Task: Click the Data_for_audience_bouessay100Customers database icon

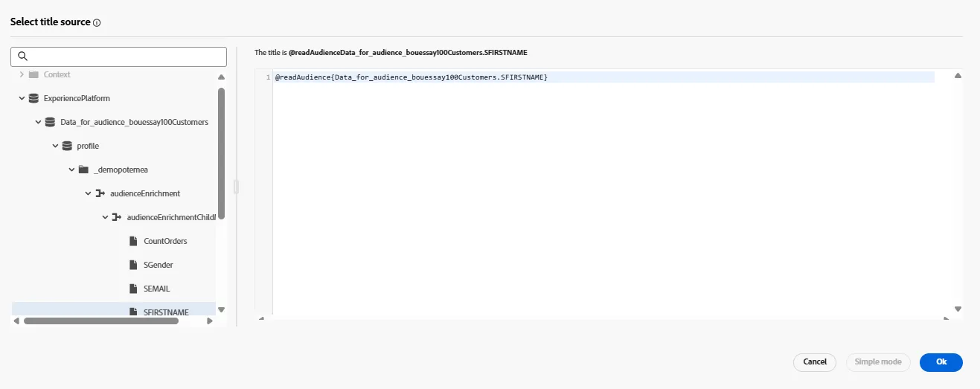Action: pos(50,122)
